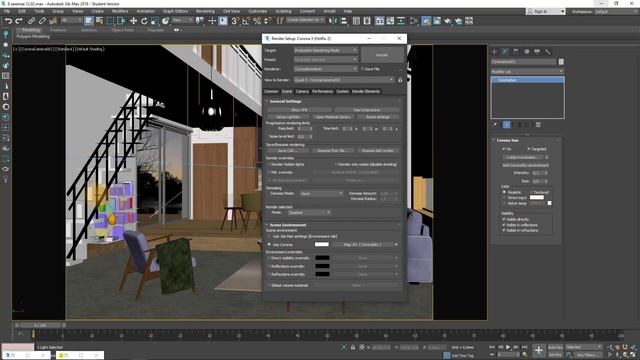Screen dimensions: 640x360
Task: Toggle Save File checkbox in Render Setup
Action: point(362,69)
